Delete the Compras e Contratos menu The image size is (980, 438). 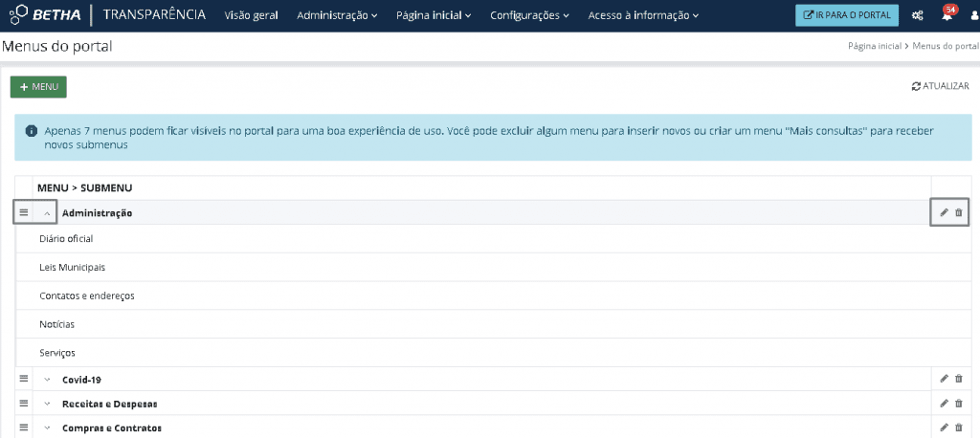pyautogui.click(x=959, y=427)
